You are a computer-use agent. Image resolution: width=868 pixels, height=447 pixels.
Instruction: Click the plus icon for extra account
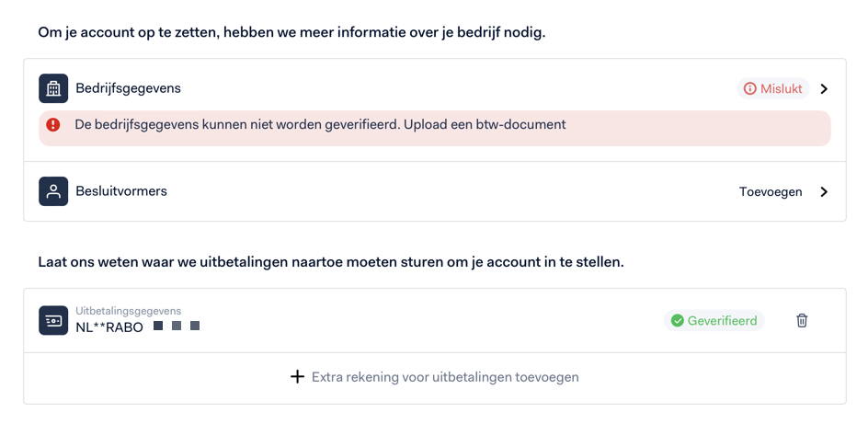coord(297,377)
